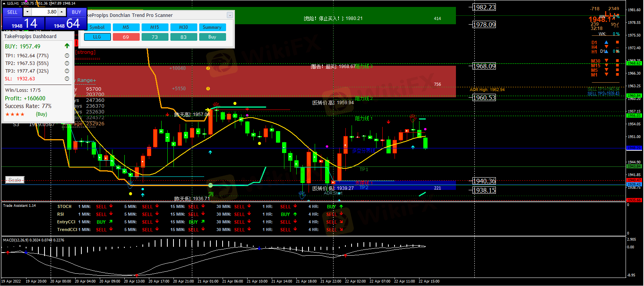Increase lot size with up arrow

tap(61, 12)
